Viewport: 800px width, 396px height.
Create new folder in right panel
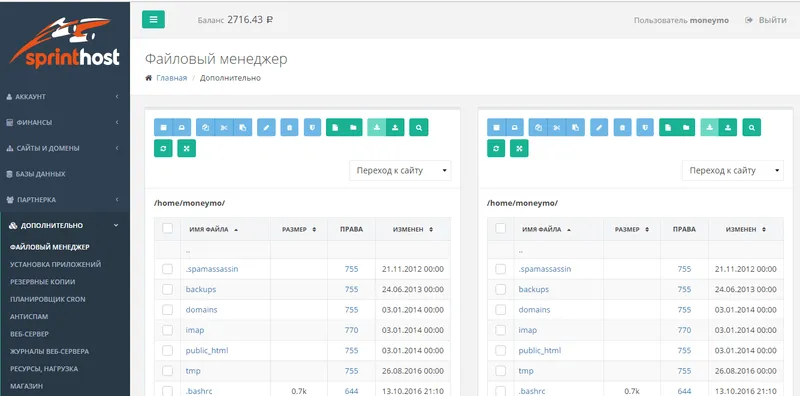(x=686, y=127)
